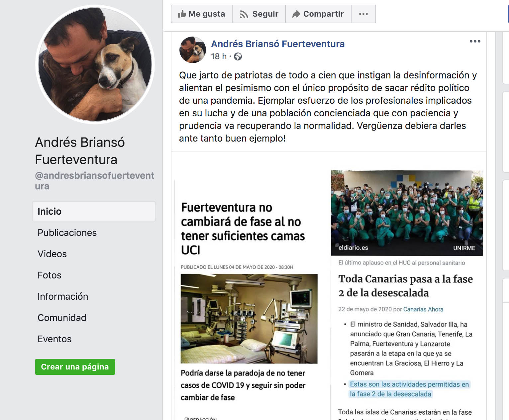Open the ICU hospital bed image
This screenshot has width=509, height=420.
coord(249,319)
